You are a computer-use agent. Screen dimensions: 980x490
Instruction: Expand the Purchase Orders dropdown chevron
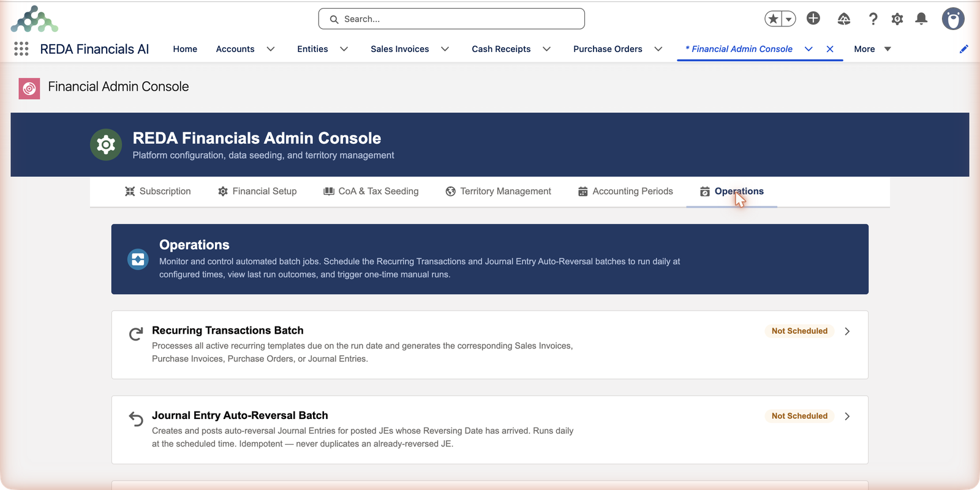pyautogui.click(x=658, y=49)
